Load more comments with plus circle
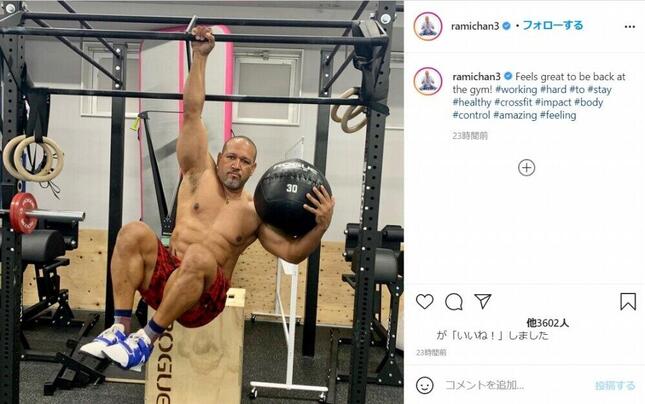This screenshot has height=404, width=645. tap(527, 168)
